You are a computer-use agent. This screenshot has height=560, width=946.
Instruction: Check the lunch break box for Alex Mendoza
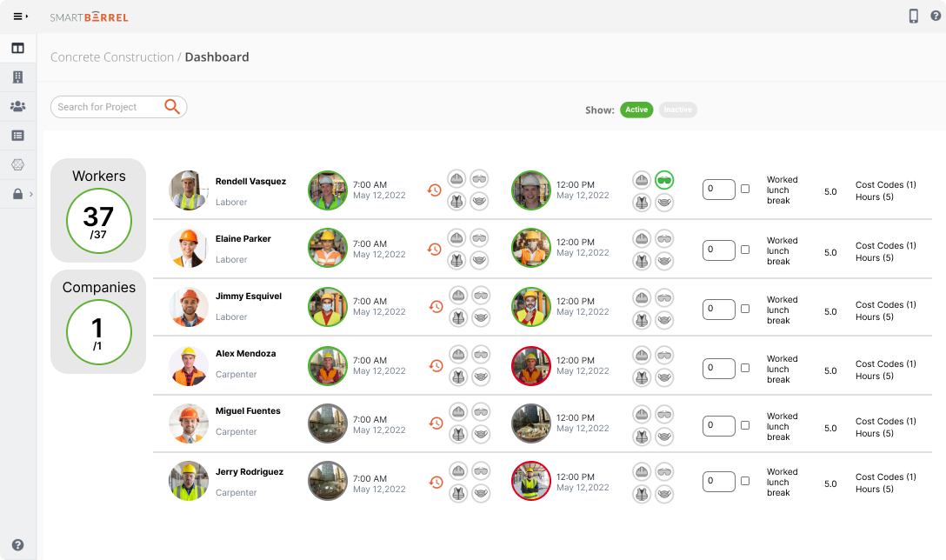point(745,368)
